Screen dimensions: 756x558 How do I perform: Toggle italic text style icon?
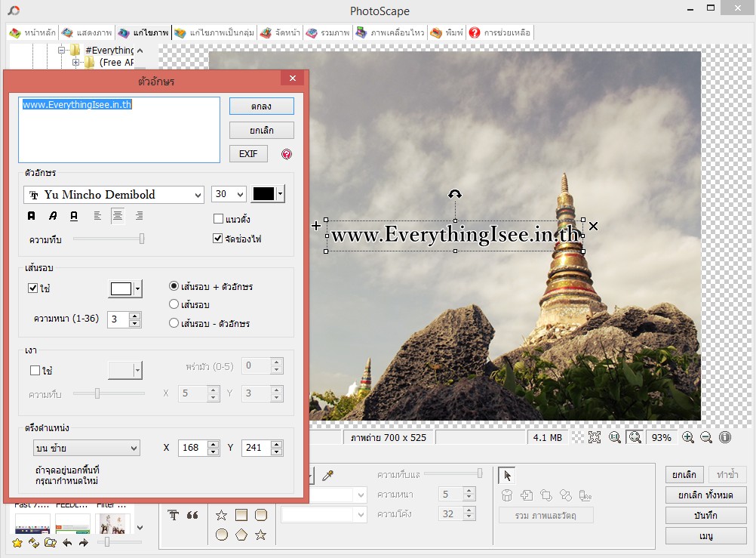53,216
